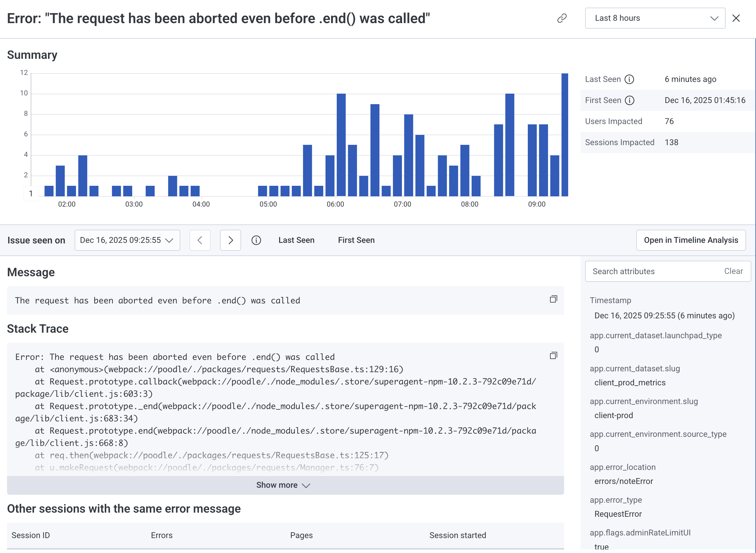Copy the error message text
The image size is (756, 553).
(553, 299)
